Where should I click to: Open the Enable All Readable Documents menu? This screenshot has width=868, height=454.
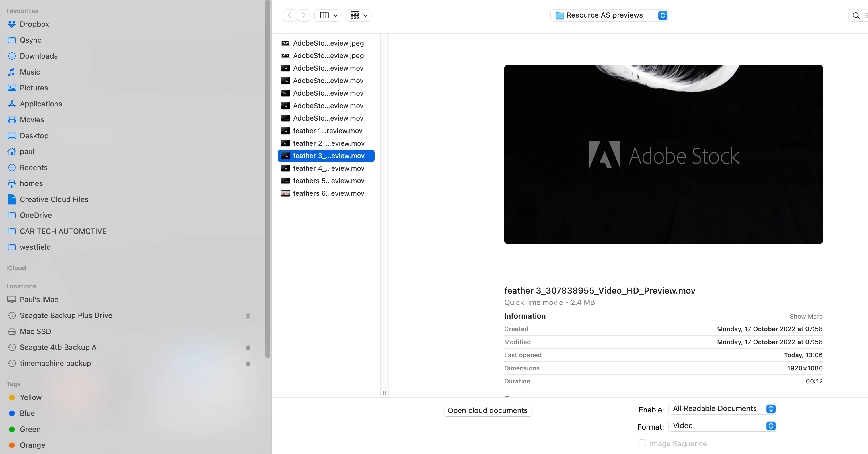722,408
